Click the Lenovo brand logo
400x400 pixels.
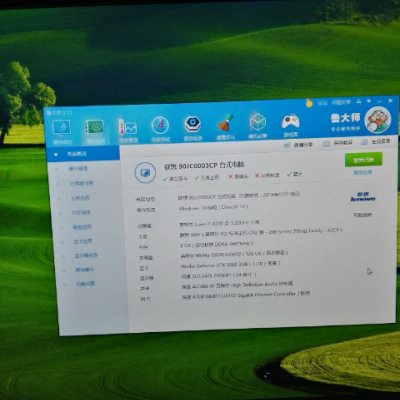point(363,197)
